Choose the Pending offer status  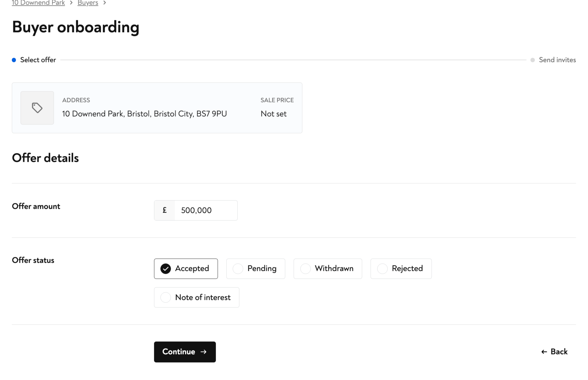point(255,269)
